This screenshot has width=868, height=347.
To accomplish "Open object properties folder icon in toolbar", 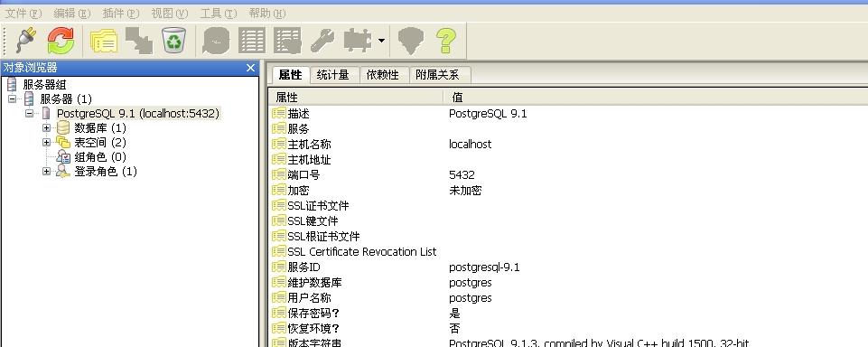I will click(104, 41).
